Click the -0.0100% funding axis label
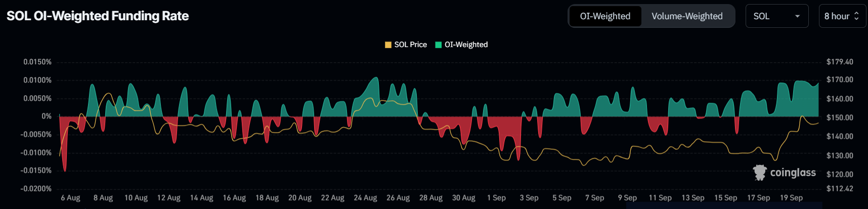868x209 pixels. click(x=36, y=153)
